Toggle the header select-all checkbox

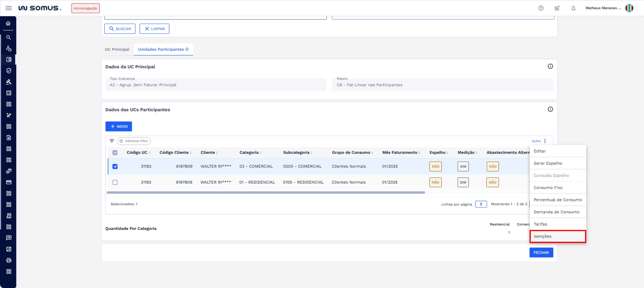pos(115,152)
